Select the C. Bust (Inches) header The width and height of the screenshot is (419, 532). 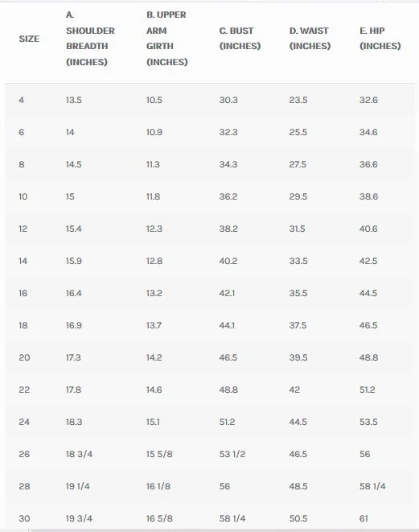(x=240, y=39)
